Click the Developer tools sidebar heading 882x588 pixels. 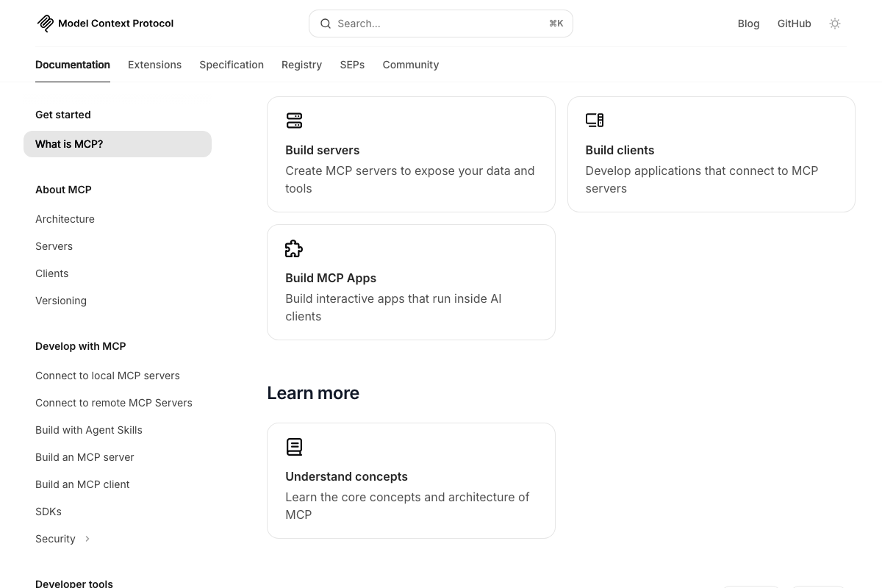click(74, 584)
